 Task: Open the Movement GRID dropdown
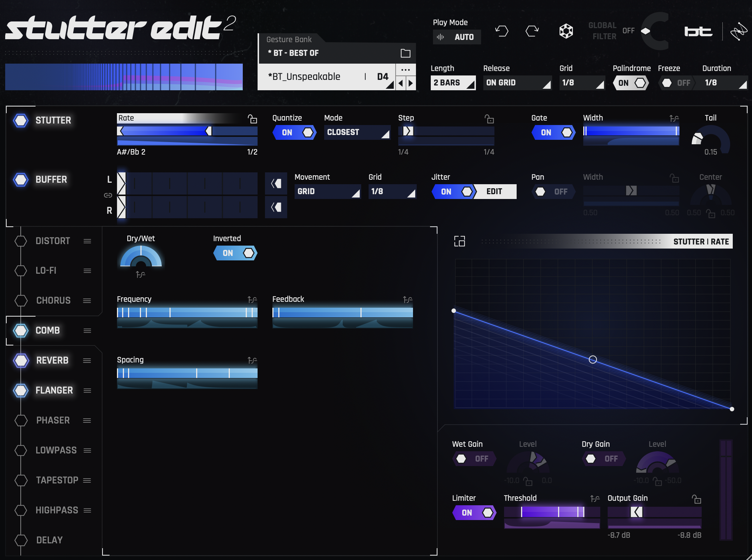tap(328, 192)
